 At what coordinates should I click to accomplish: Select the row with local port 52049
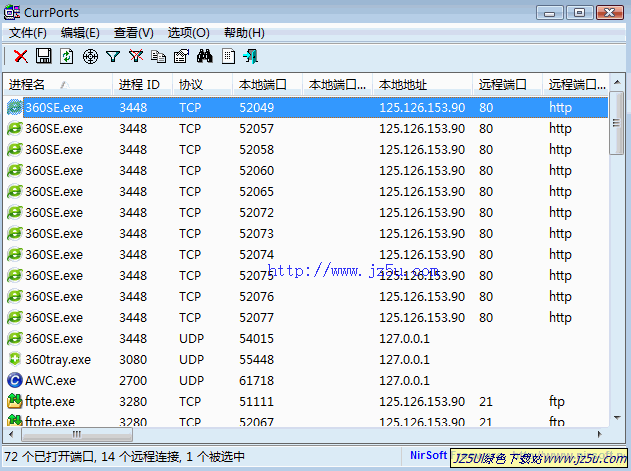point(306,107)
